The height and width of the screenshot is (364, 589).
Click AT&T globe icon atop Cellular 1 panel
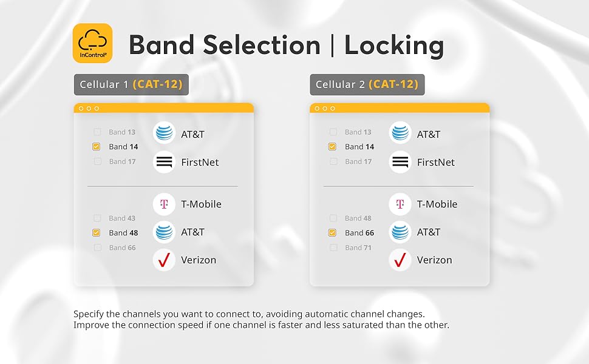[x=164, y=133]
